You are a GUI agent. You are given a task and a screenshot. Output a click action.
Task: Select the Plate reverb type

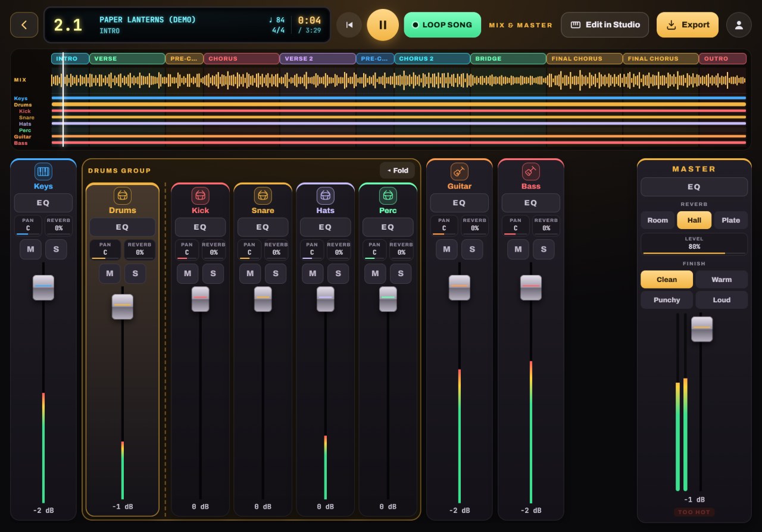(731, 220)
